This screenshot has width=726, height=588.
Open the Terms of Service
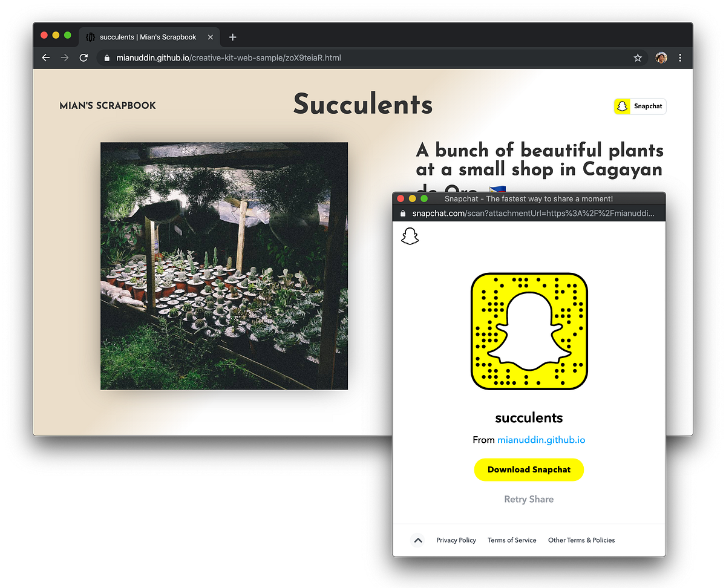click(512, 540)
